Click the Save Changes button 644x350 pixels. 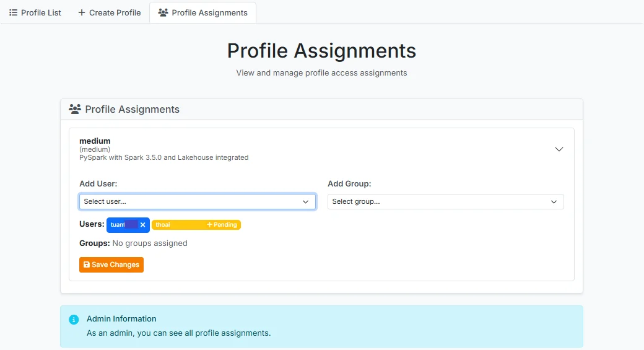(111, 265)
